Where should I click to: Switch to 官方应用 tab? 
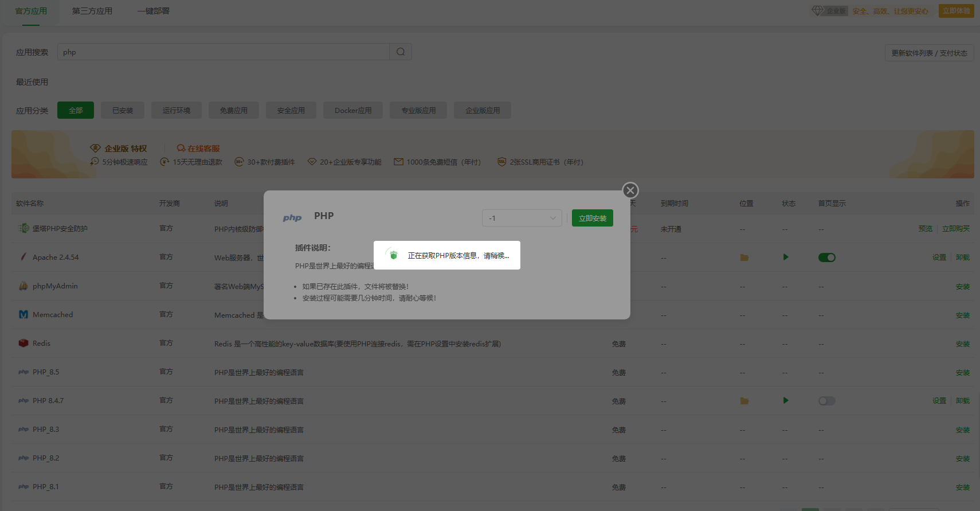(x=31, y=11)
